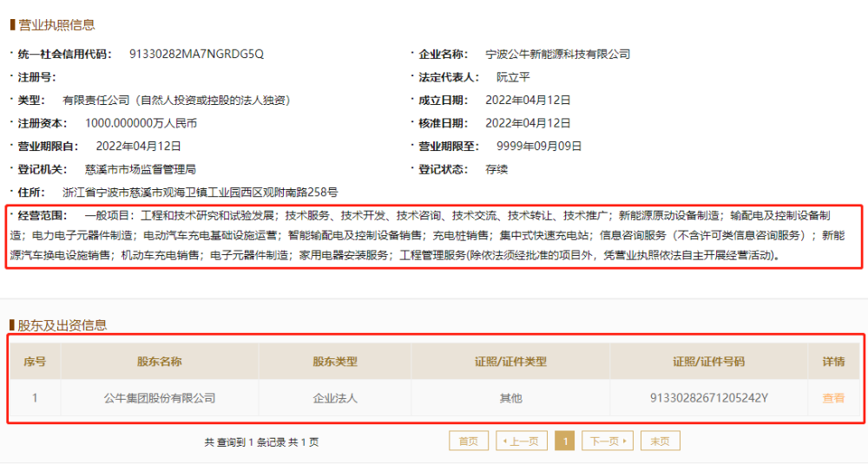The height and width of the screenshot is (464, 868).
Task: Click the 证照/证件类型 column header
Action: tap(510, 362)
